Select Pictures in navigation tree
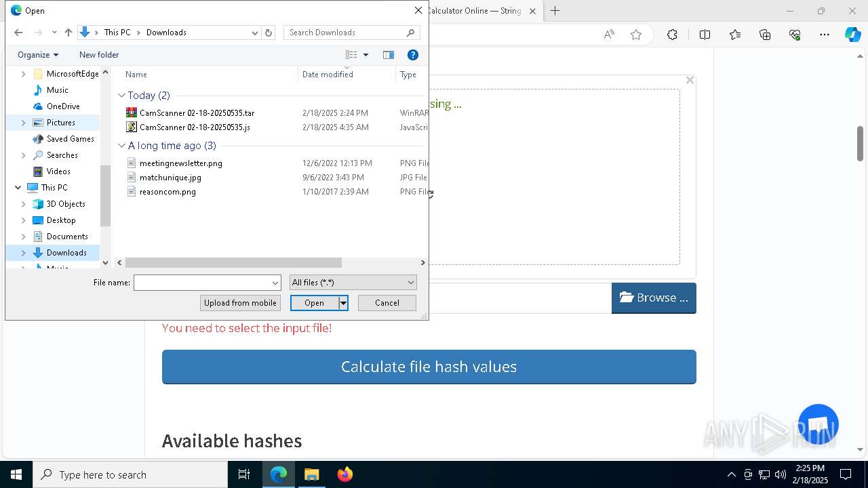The height and width of the screenshot is (488, 868). 60,123
